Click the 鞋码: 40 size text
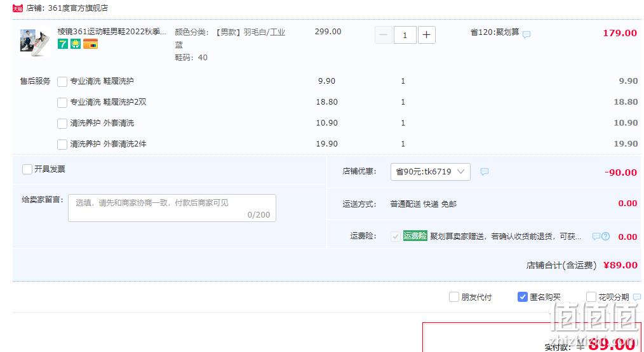The height and width of the screenshot is (352, 644). (x=191, y=58)
